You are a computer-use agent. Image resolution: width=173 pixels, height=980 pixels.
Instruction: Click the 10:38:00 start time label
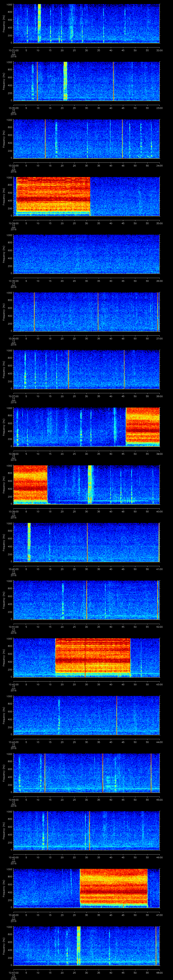[x=14, y=454]
